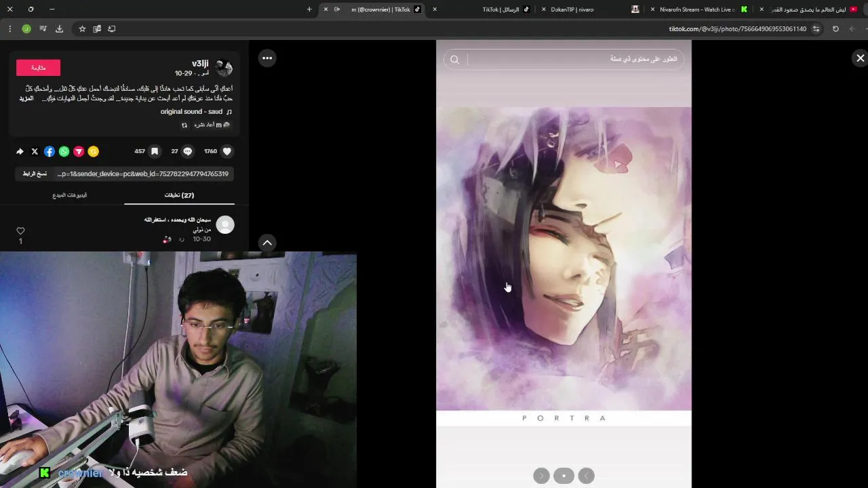Bookmark this page with the star

click(82, 29)
